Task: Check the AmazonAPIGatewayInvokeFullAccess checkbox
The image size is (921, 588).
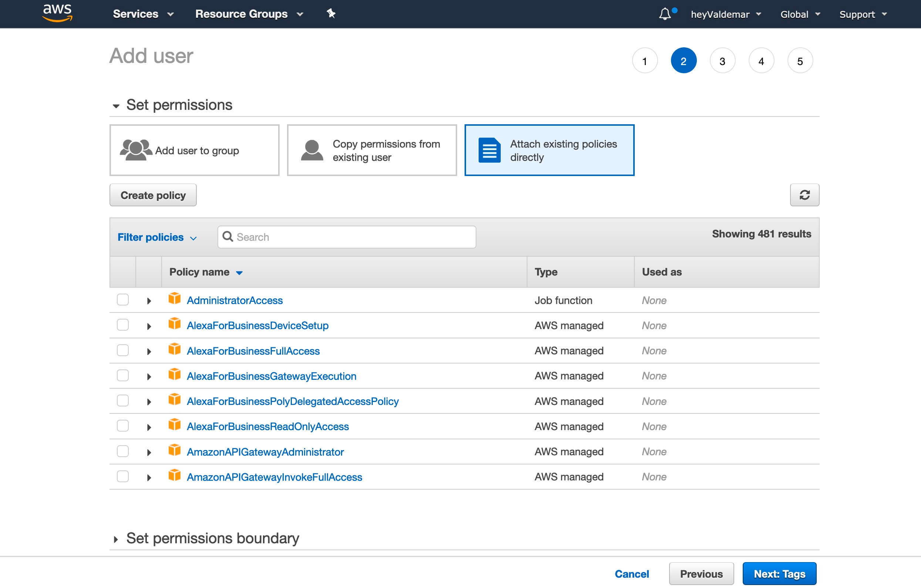Action: pos(123,477)
